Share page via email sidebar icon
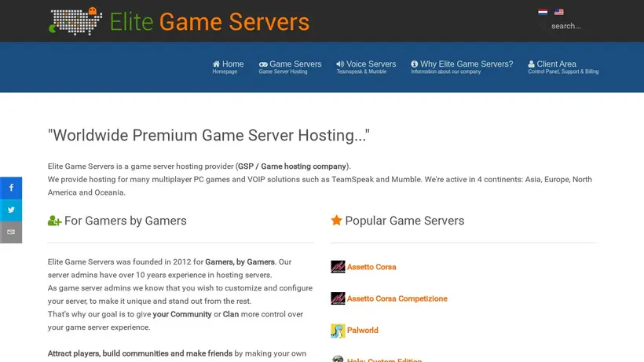Screen dimensions: 644x362 click(11, 232)
